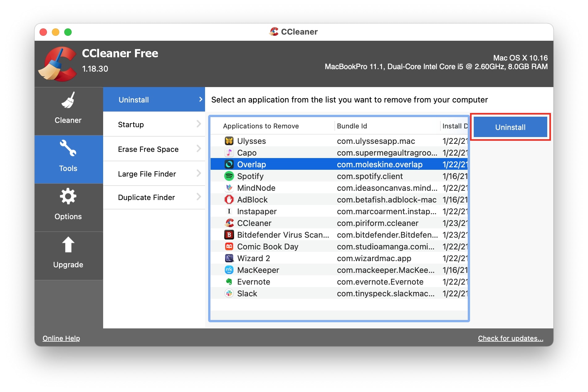The width and height of the screenshot is (588, 392).
Task: Click the MacKeeper app icon
Action: point(229,270)
